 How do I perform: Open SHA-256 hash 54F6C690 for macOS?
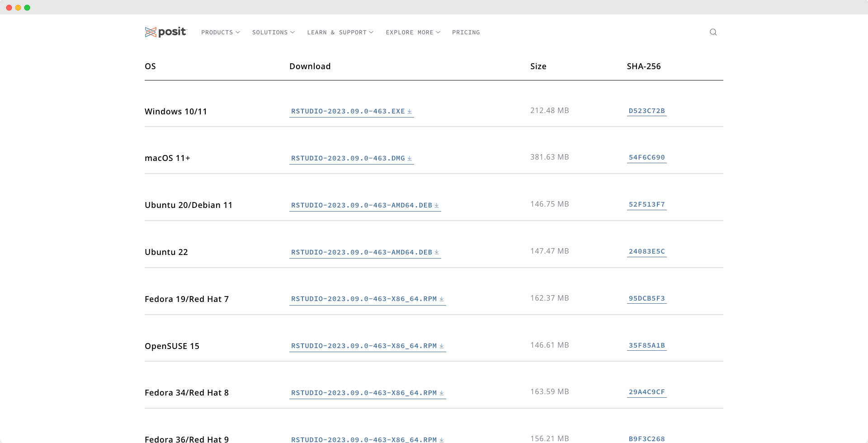646,157
